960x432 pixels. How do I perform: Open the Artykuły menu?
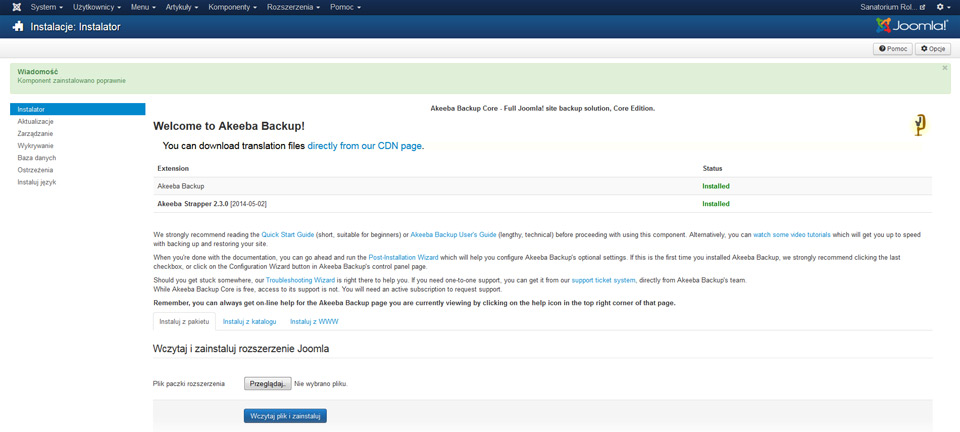(181, 7)
